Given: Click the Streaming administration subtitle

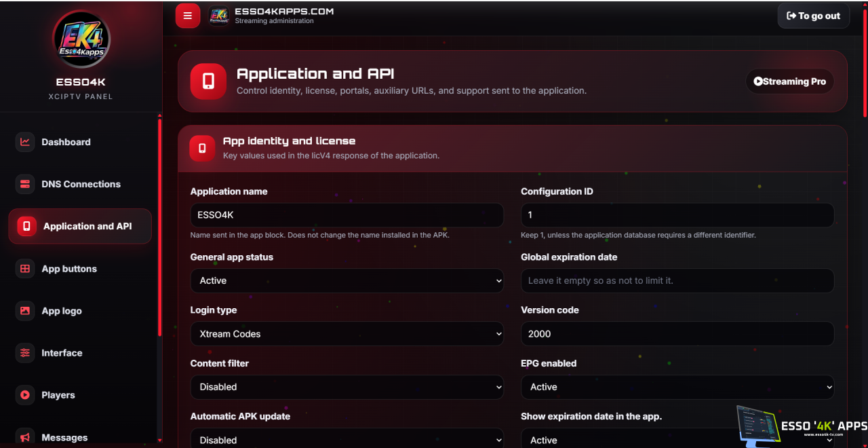Looking at the screenshot, I should coord(274,21).
